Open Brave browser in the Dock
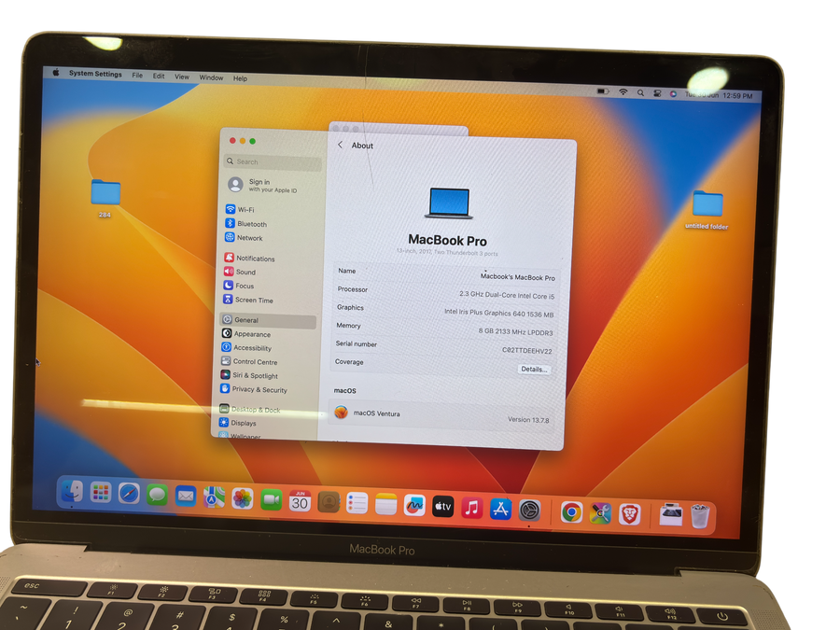The image size is (840, 630). pos(630,515)
